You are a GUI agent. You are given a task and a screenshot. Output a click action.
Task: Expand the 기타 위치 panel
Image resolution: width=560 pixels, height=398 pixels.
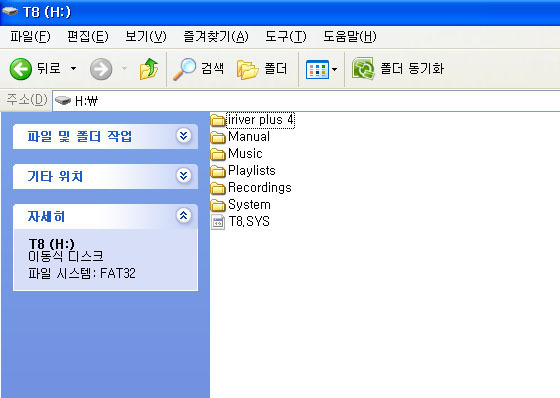click(x=184, y=176)
